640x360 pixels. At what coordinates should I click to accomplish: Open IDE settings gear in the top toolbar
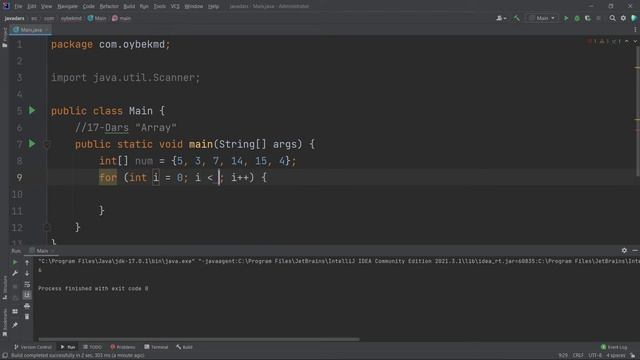pos(623,18)
